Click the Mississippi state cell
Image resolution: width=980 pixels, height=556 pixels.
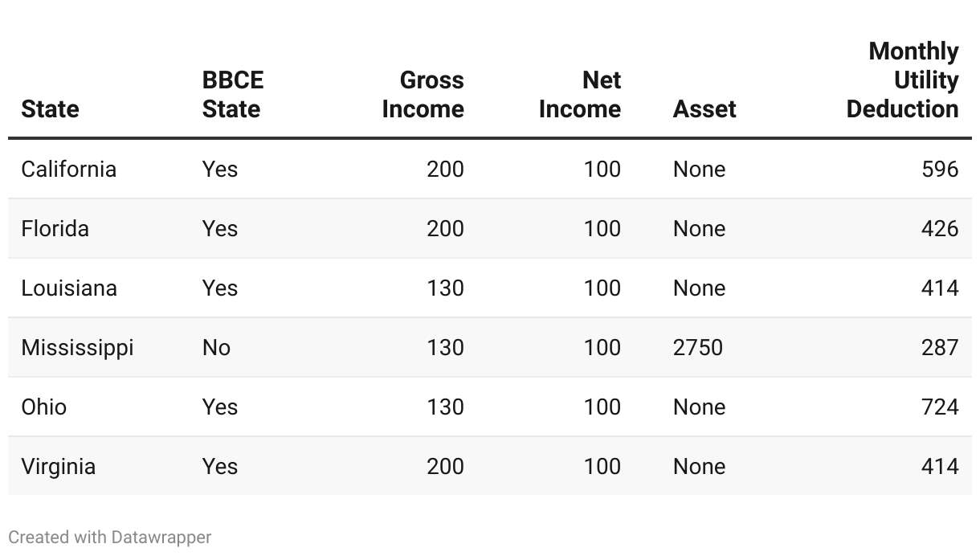(x=77, y=348)
